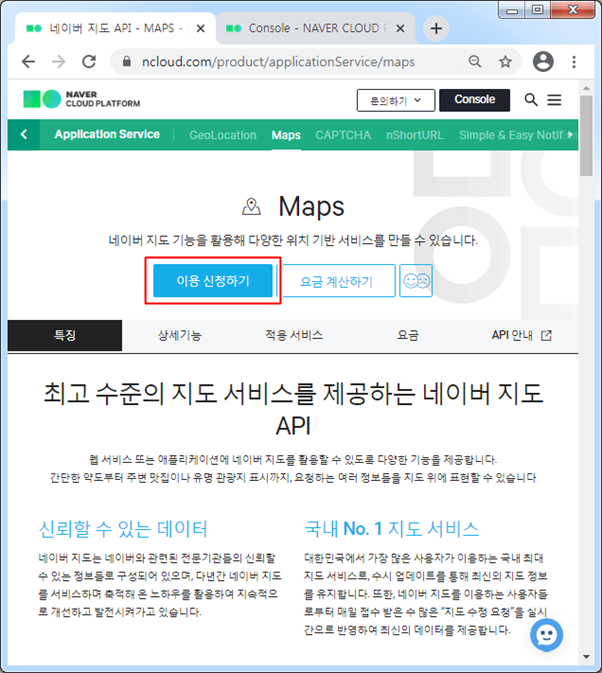Click the Maps map-pin icon

pyautogui.click(x=251, y=207)
